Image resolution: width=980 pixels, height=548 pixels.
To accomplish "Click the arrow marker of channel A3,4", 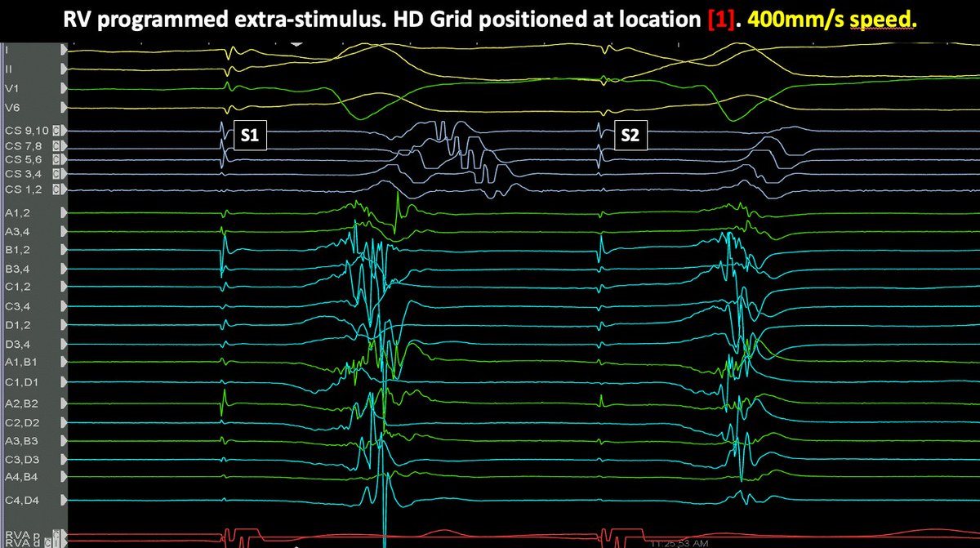I will tap(64, 231).
